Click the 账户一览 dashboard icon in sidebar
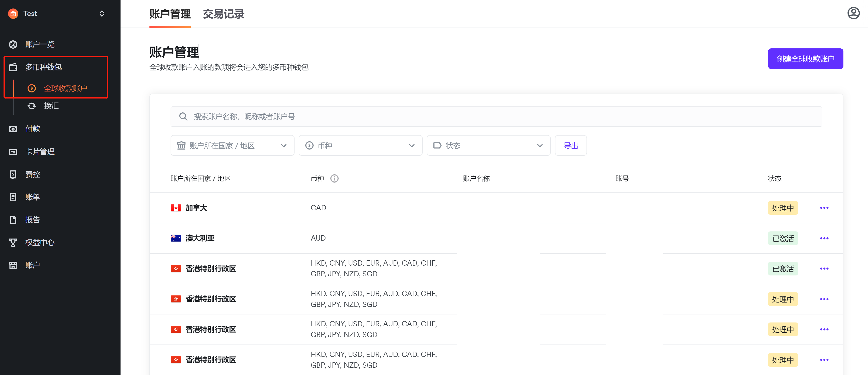 (13, 44)
